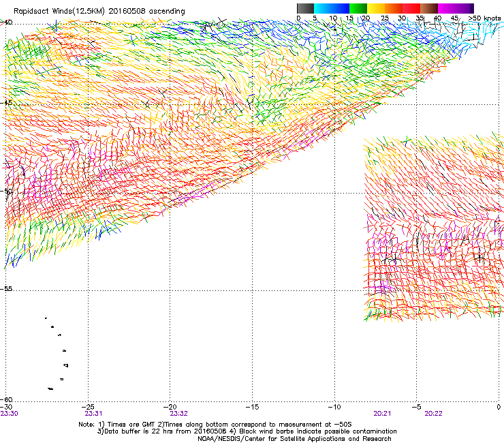The height and width of the screenshot is (443, 504).
Task: Click the '-45' latitude axis label
Action: 6,103
